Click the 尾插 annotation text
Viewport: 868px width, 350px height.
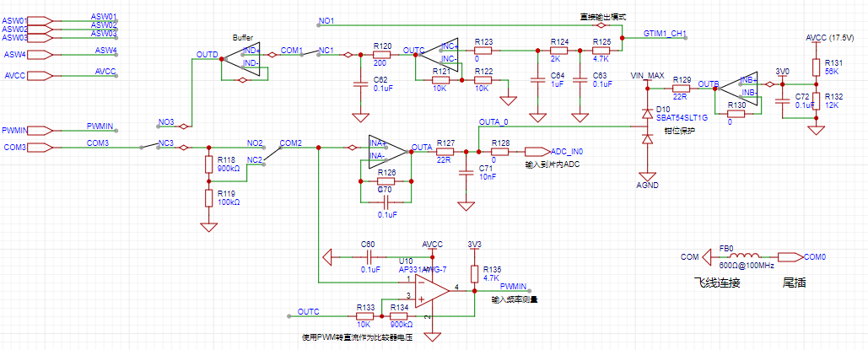click(x=794, y=283)
